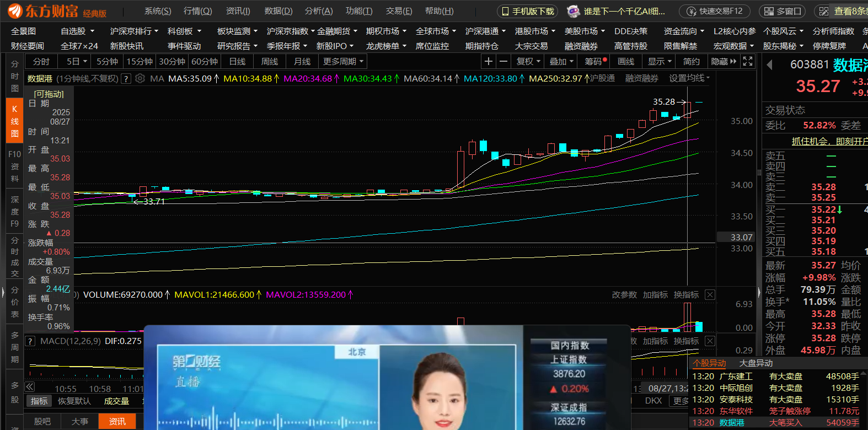Click the MACD help question mark icon
868x430 pixels.
tap(30, 341)
